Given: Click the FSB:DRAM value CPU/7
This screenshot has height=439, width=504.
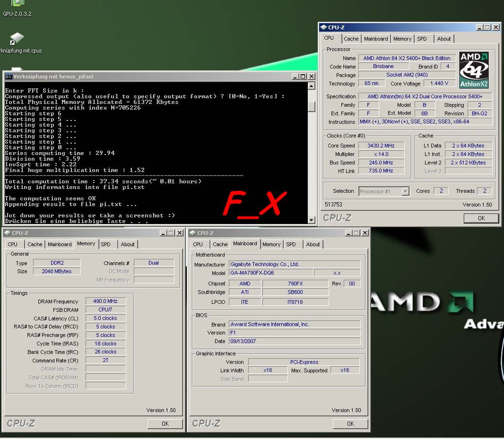Looking at the screenshot, I should (x=105, y=310).
